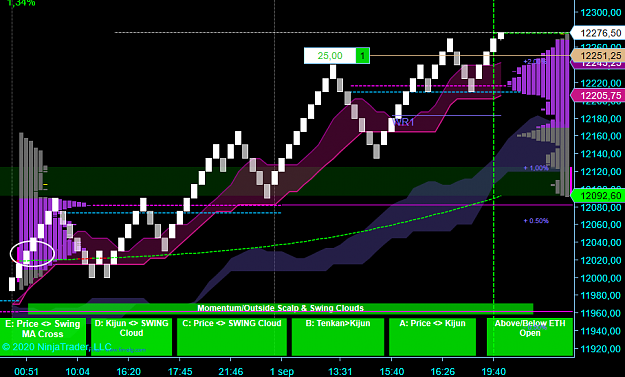Image resolution: width=625 pixels, height=377 pixels.
Task: Click the 12140,00 price axis label
Action: coord(601,154)
